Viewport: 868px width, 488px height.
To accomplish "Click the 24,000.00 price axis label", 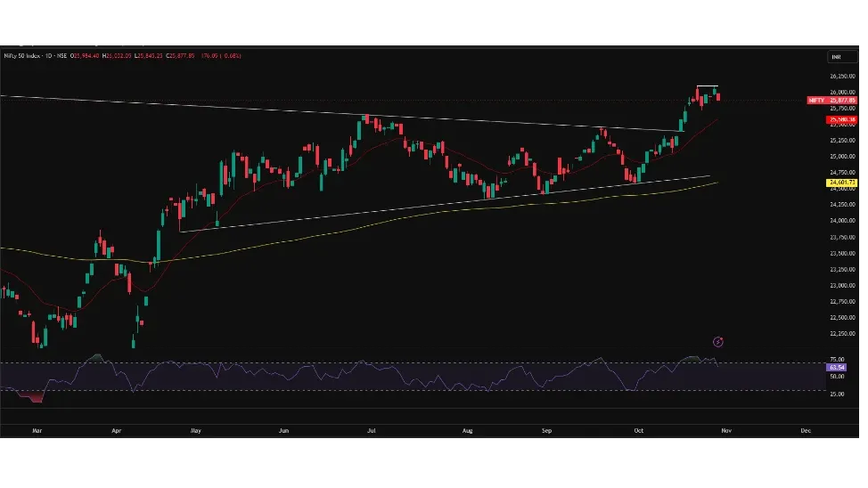I will 842,221.
